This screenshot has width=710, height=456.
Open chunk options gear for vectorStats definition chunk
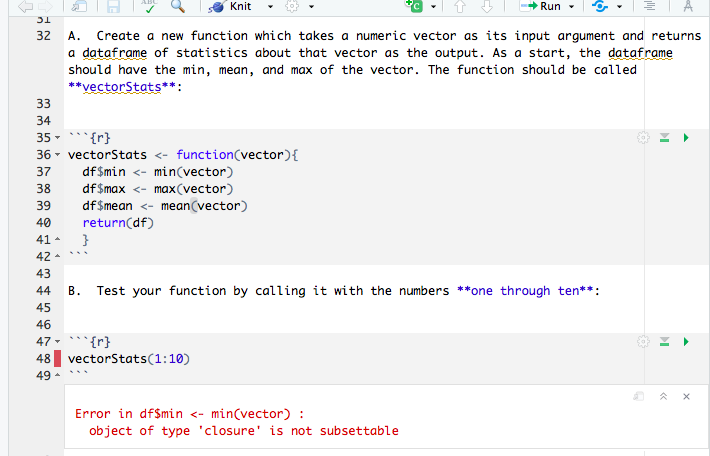(x=643, y=138)
